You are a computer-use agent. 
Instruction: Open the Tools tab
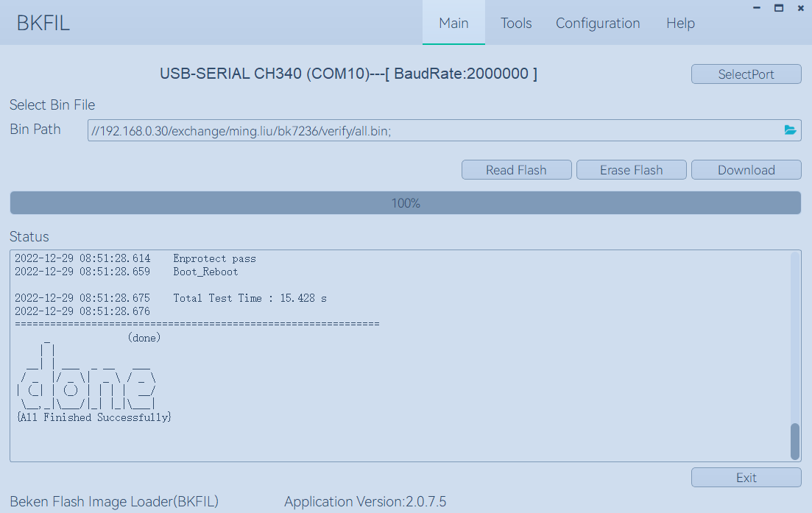coord(516,23)
